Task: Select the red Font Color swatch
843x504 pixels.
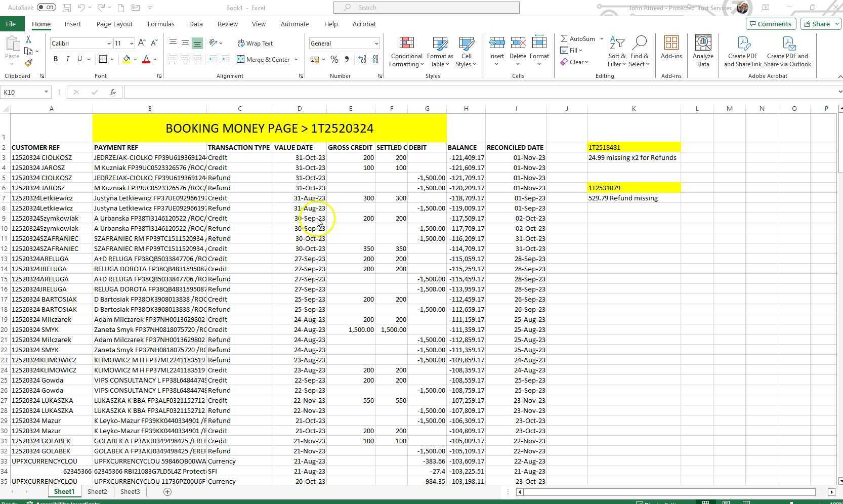Action: (x=146, y=59)
